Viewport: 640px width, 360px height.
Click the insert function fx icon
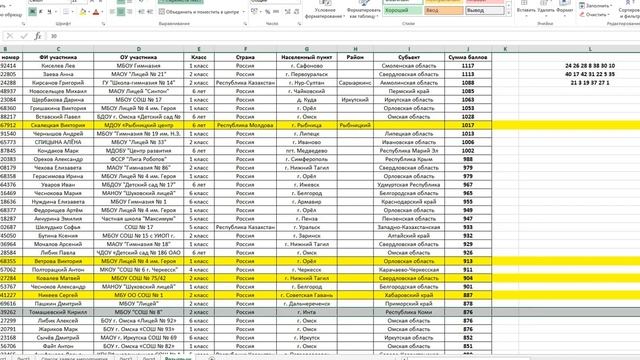[x=38, y=36]
